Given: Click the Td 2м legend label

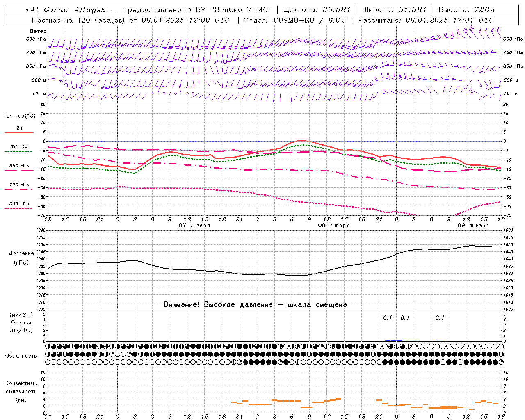Looking at the screenshot, I should pyautogui.click(x=19, y=147).
